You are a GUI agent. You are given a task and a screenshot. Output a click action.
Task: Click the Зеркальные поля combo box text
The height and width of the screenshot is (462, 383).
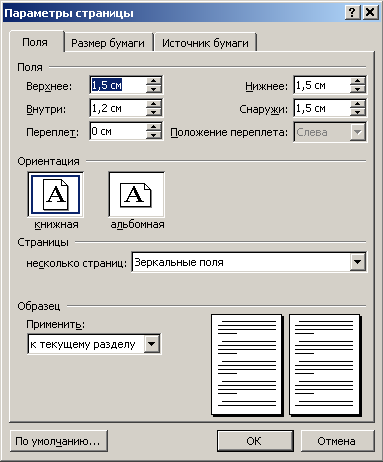click(x=179, y=262)
